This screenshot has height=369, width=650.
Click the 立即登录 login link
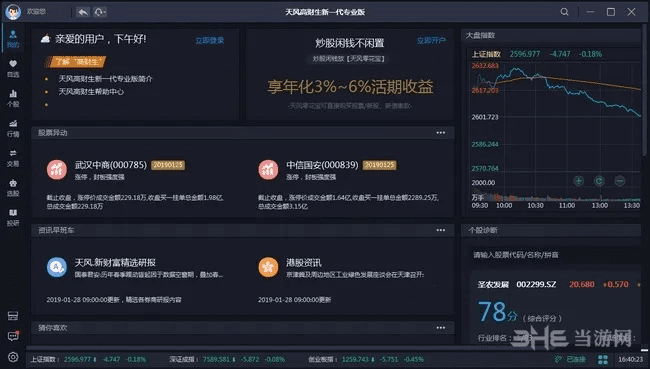tap(210, 40)
